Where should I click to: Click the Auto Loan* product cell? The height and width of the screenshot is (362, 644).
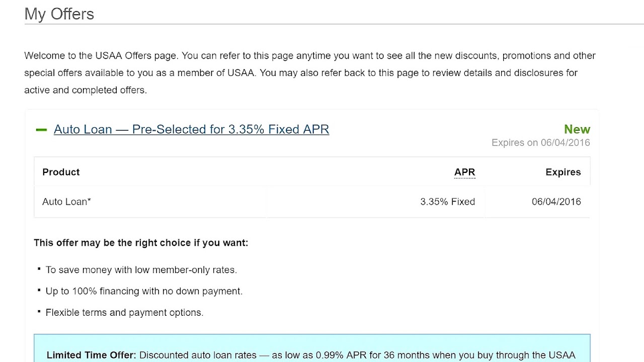tap(66, 202)
